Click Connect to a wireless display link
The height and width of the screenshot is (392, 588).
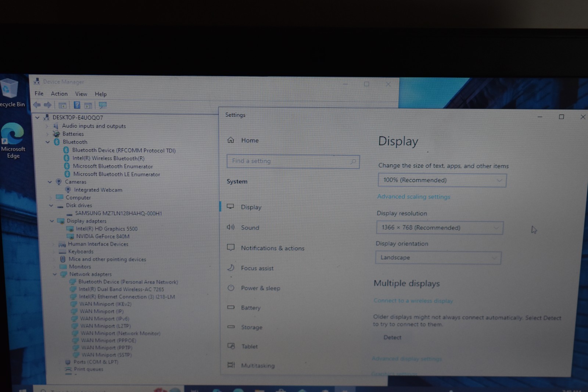(x=413, y=301)
